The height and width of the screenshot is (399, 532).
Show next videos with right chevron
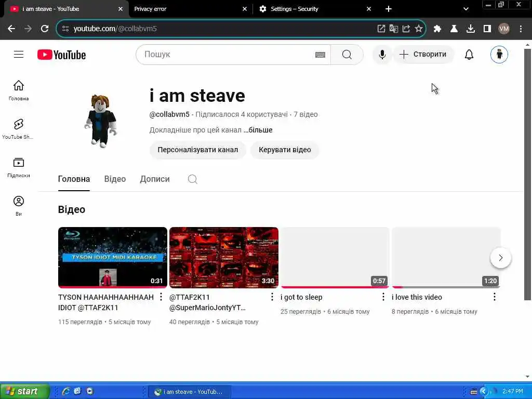500,258
